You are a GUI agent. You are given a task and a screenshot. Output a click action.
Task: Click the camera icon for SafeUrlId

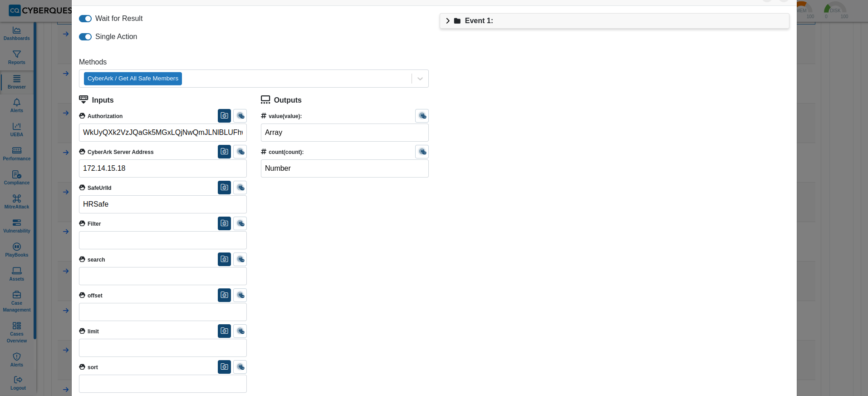pos(224,188)
